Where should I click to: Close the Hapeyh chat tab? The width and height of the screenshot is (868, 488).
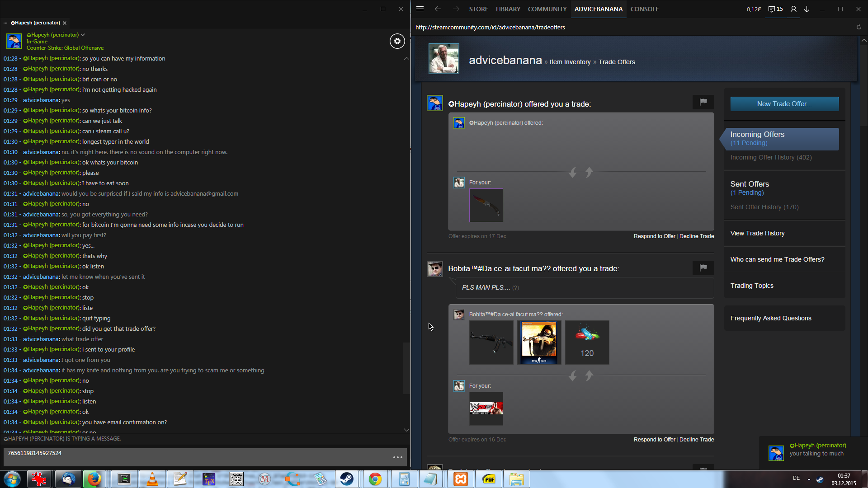click(x=65, y=23)
